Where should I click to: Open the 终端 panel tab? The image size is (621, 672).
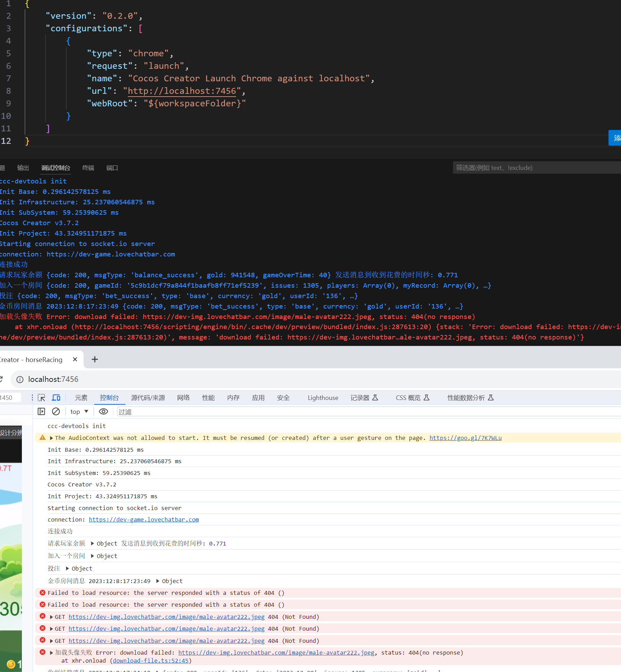pos(88,168)
